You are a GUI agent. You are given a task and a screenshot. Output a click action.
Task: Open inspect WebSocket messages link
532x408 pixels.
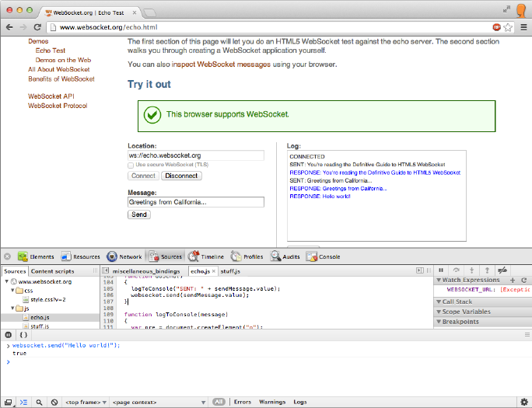tap(221, 65)
